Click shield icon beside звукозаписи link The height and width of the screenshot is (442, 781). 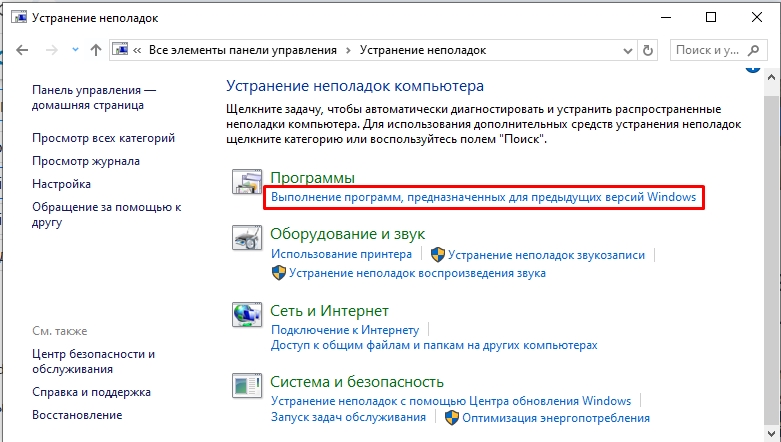437,255
